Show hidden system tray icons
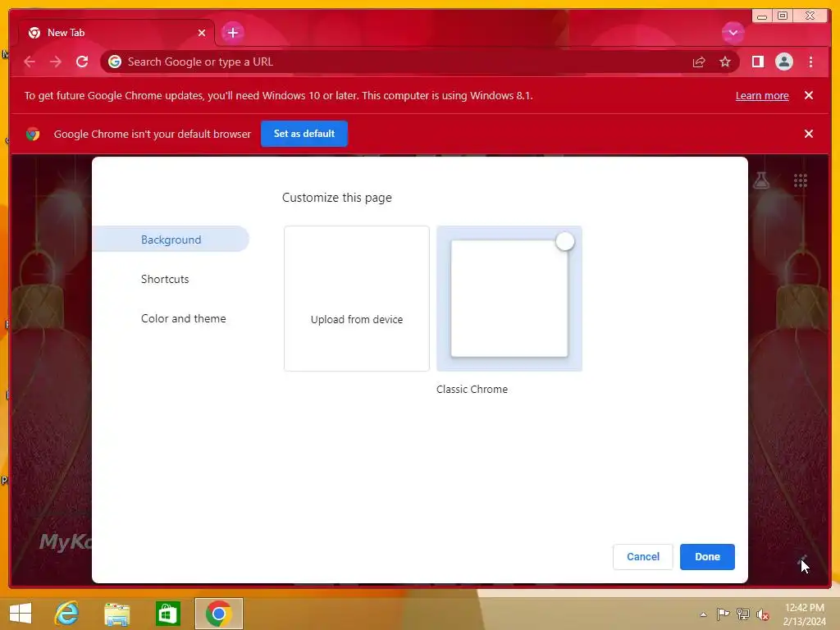 703,614
